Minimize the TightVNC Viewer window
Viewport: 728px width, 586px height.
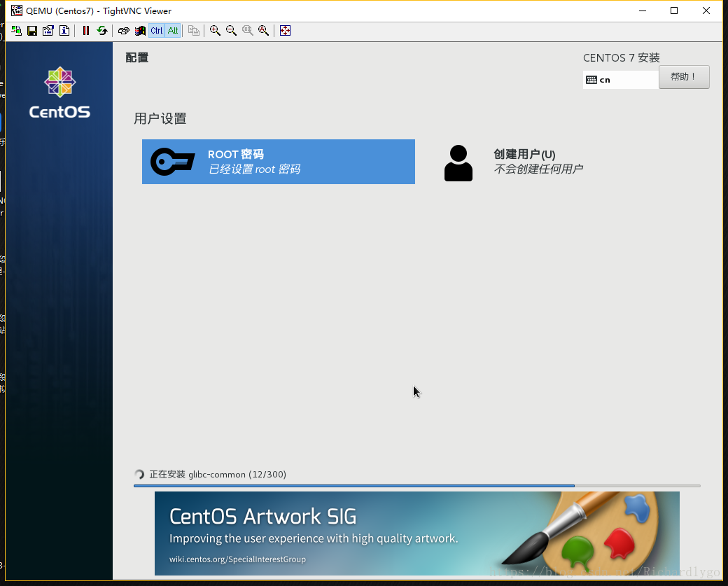pyautogui.click(x=643, y=11)
